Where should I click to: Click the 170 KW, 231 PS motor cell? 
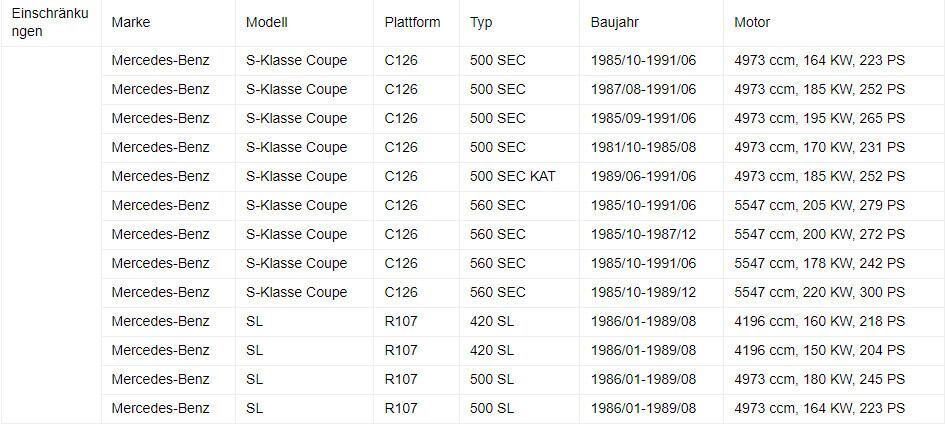819,147
